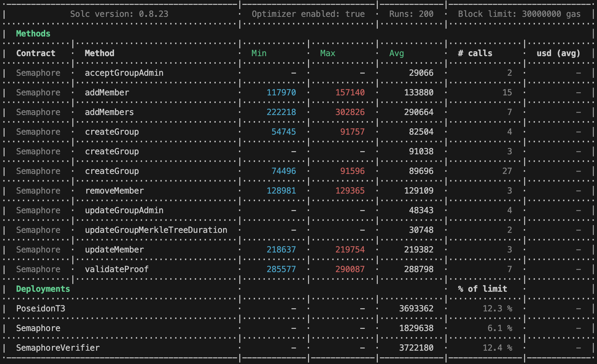The image size is (597, 364).
Task: Click the '% of limit' header
Action: click(482, 289)
